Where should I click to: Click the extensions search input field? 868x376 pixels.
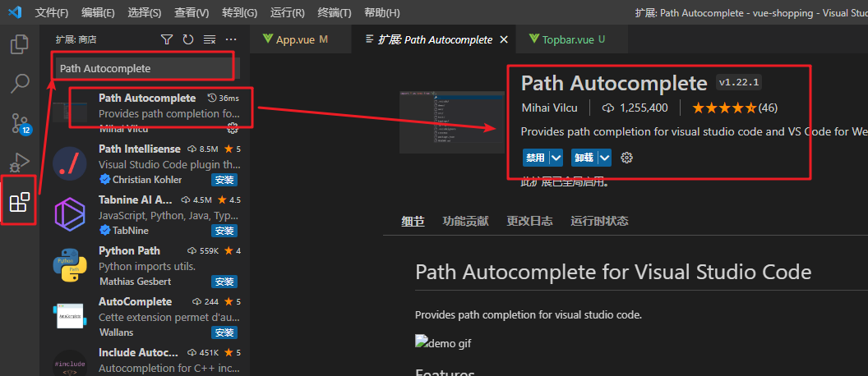point(146,69)
